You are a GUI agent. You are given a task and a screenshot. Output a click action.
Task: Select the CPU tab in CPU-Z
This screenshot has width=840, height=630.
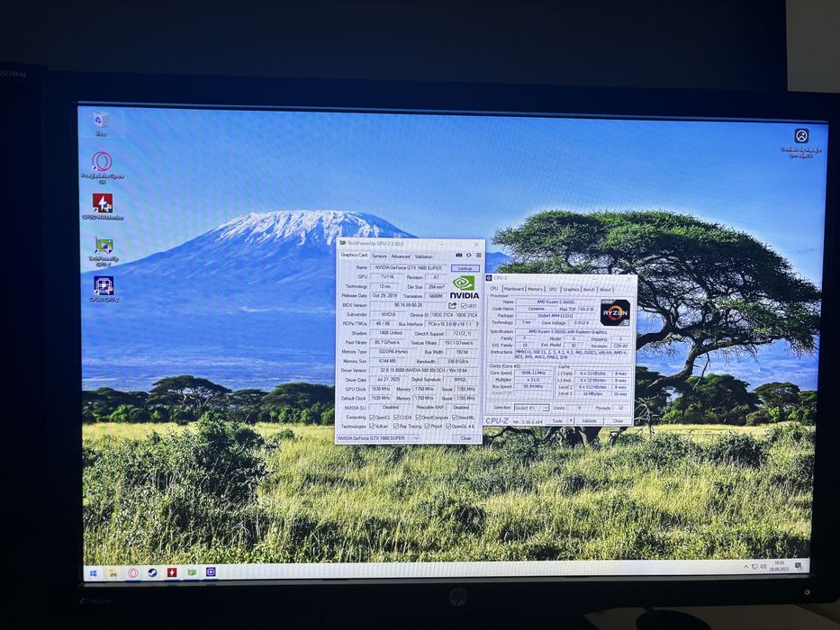(x=494, y=289)
